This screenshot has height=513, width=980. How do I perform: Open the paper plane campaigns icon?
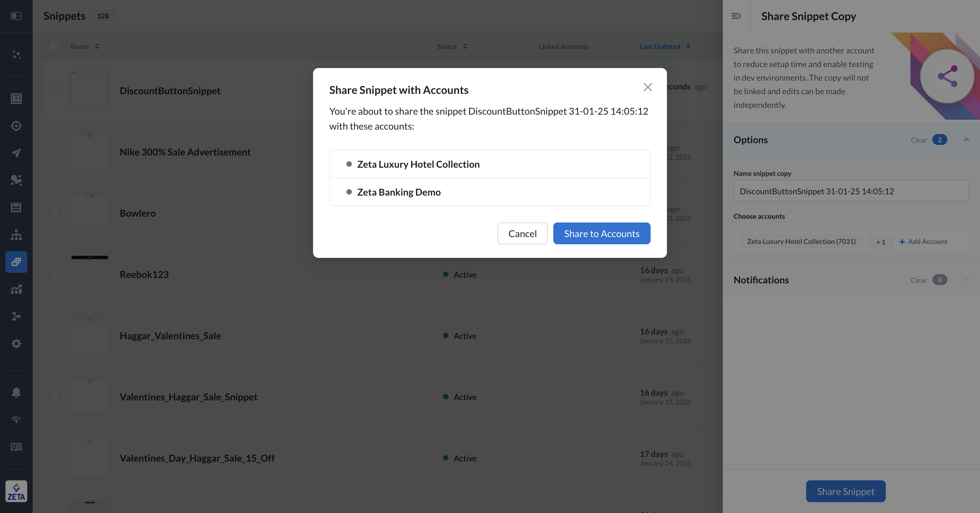coord(16,153)
